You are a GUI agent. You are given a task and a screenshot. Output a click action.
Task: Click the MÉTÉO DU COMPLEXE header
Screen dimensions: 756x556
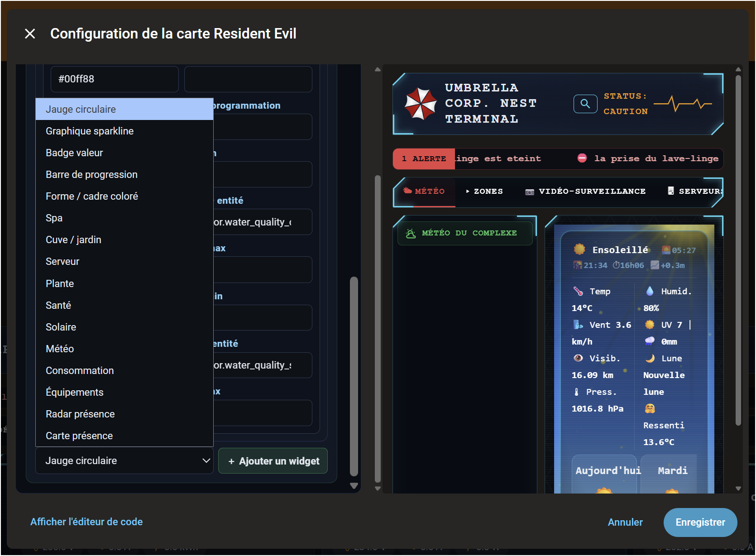pyautogui.click(x=465, y=233)
